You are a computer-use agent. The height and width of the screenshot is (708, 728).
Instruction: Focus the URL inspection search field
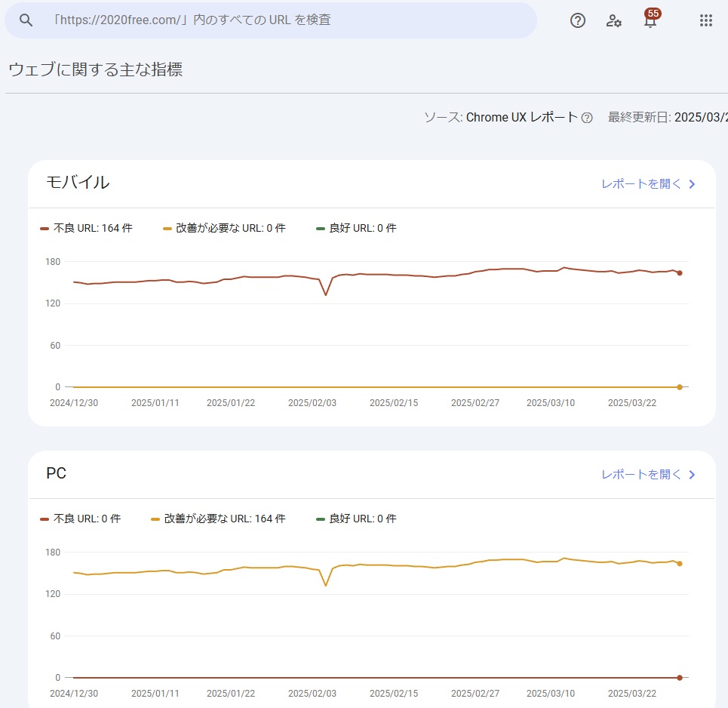[x=271, y=20]
